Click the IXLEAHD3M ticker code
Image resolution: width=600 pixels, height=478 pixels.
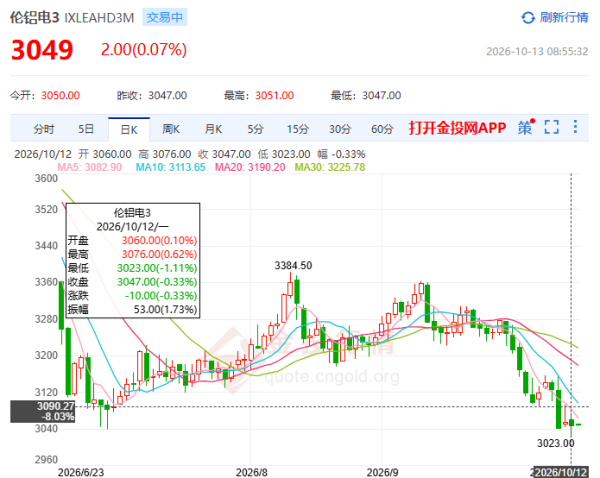99,18
